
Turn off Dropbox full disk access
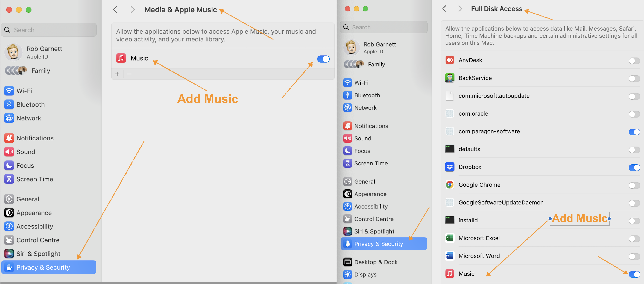click(634, 168)
